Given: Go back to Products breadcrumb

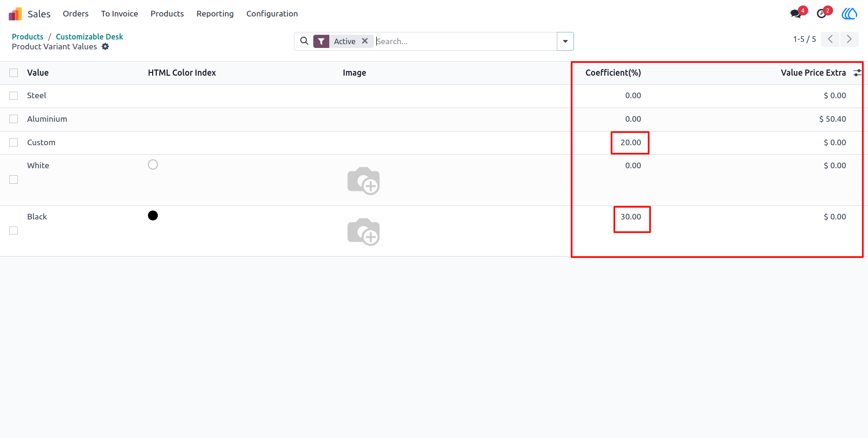Looking at the screenshot, I should click(x=28, y=37).
